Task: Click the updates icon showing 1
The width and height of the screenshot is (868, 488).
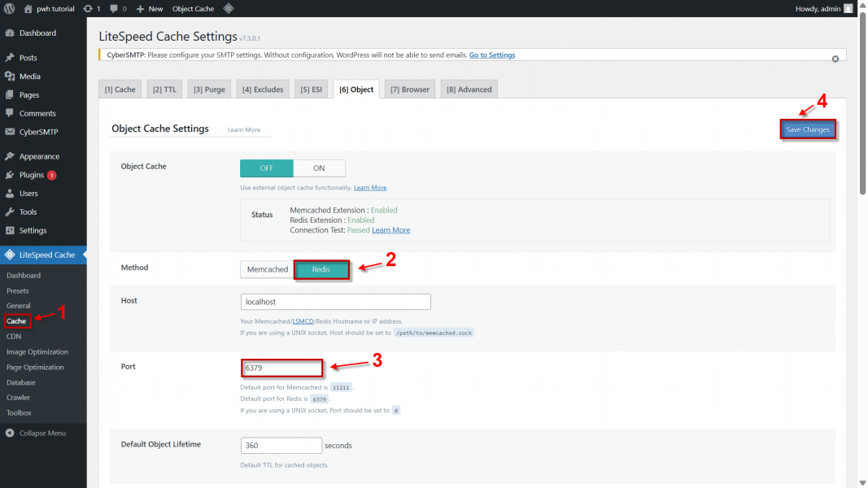Action: click(88, 8)
